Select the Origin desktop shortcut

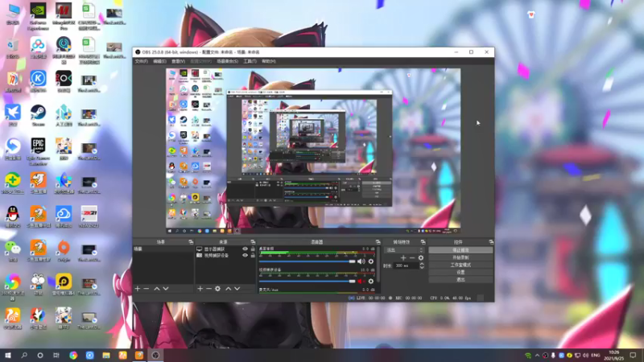tap(64, 251)
